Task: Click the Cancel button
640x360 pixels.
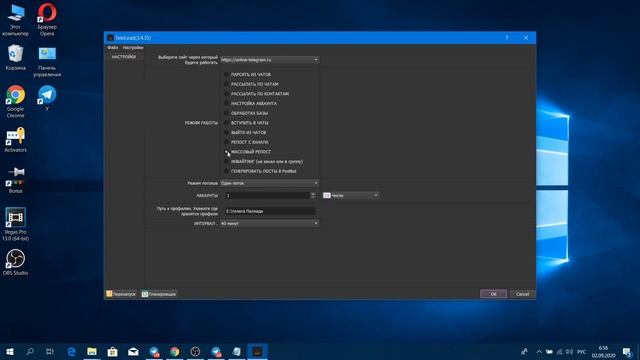Action: (522, 294)
